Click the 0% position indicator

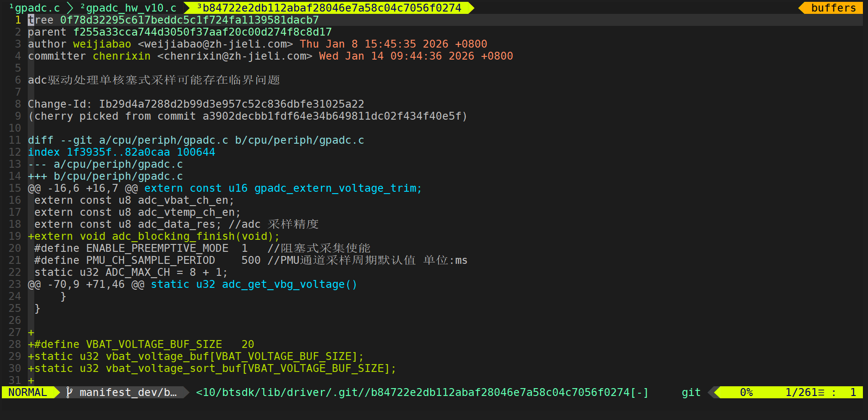click(746, 392)
